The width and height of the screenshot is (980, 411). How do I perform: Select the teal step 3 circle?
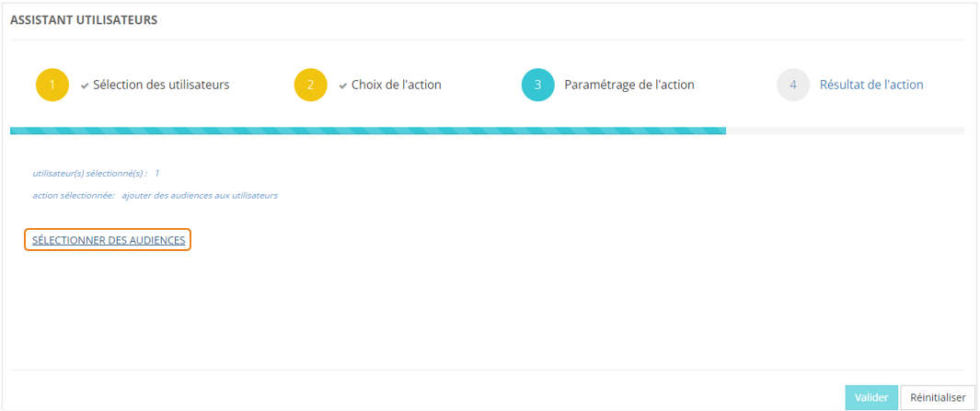tap(537, 85)
